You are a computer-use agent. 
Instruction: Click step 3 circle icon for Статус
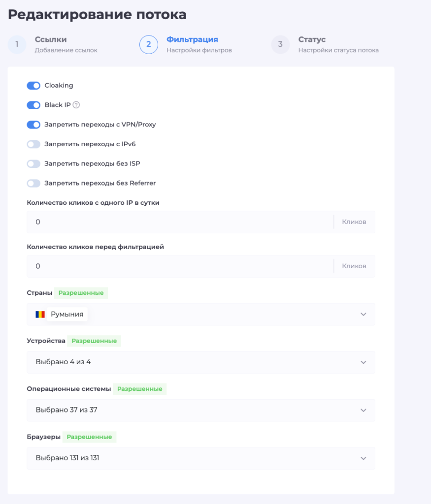280,44
